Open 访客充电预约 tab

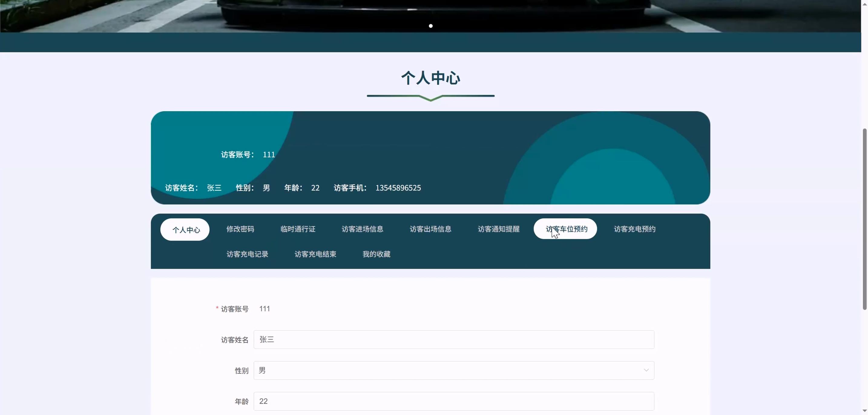click(x=634, y=229)
